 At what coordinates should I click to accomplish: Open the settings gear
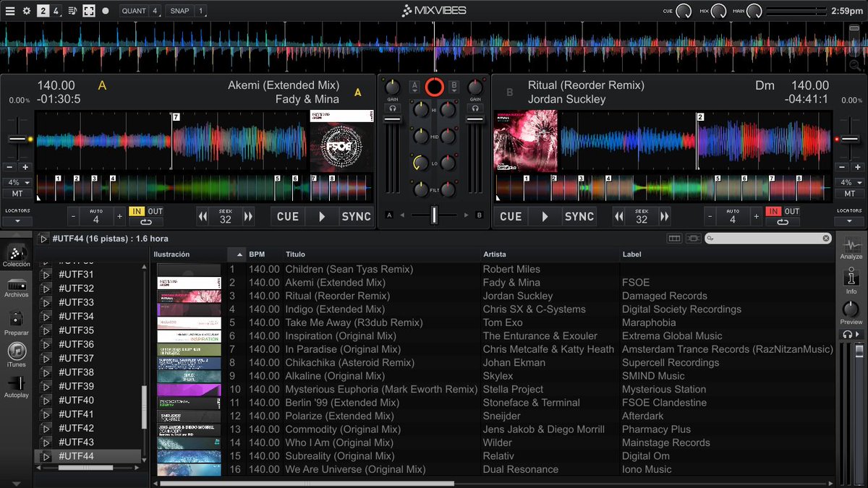27,11
